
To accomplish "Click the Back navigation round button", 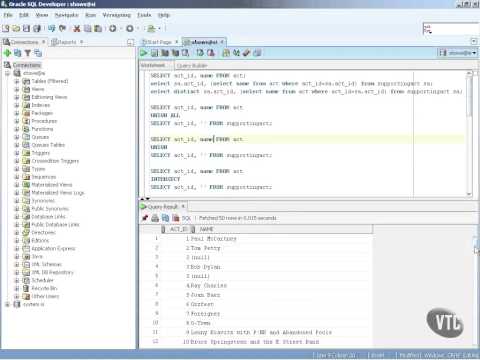I will click(x=113, y=29).
